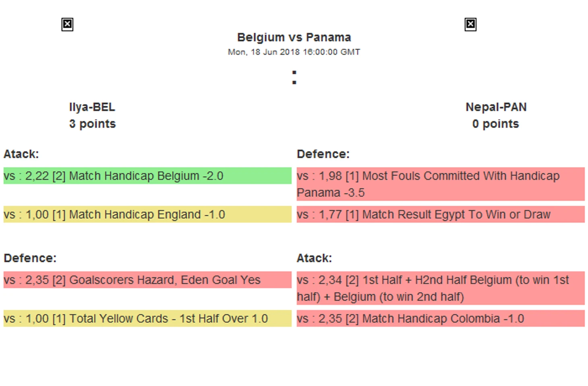
Task: Click the Goalscorers Hazard, Eden Goal Yes row
Action: [147, 280]
